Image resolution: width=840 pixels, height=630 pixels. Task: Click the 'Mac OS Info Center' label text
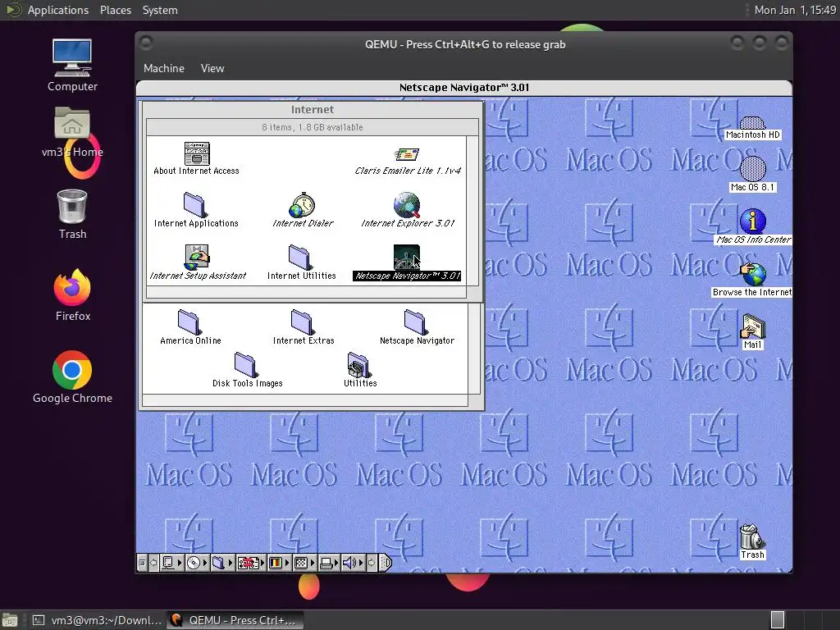coord(753,240)
